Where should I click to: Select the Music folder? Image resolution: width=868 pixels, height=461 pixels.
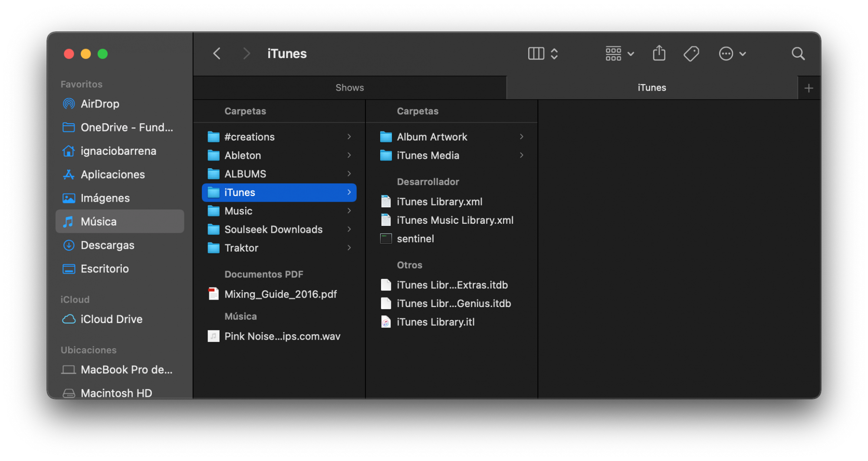(x=279, y=211)
